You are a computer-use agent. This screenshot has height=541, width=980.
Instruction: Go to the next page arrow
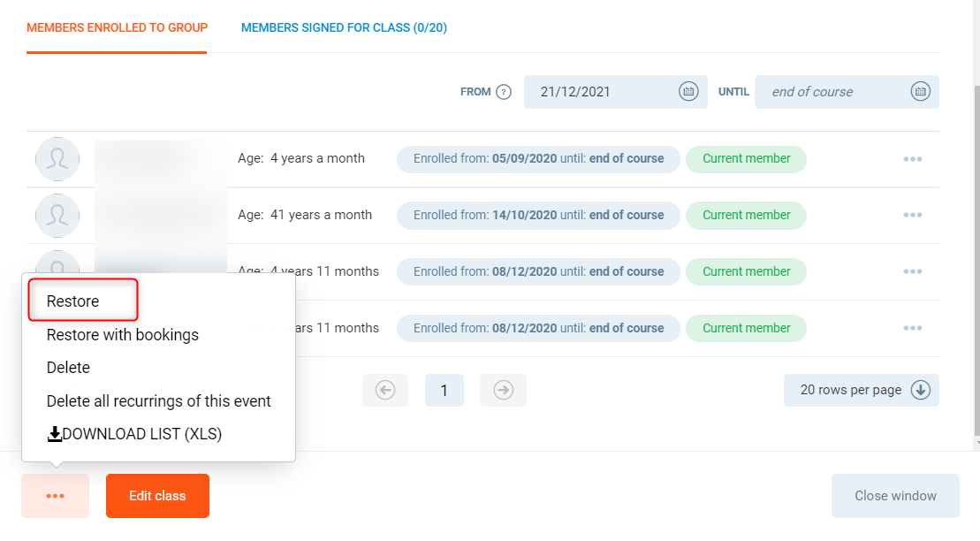[504, 390]
